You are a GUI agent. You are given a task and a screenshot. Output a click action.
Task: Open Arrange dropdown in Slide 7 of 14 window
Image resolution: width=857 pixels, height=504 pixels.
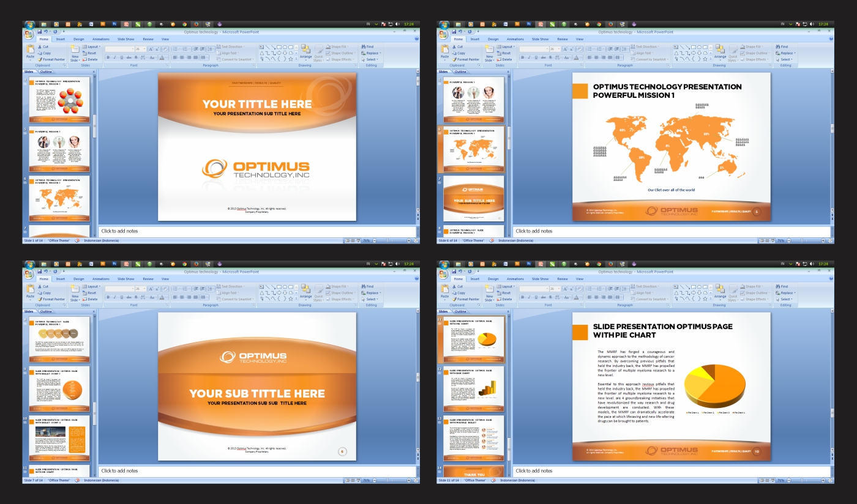click(305, 292)
